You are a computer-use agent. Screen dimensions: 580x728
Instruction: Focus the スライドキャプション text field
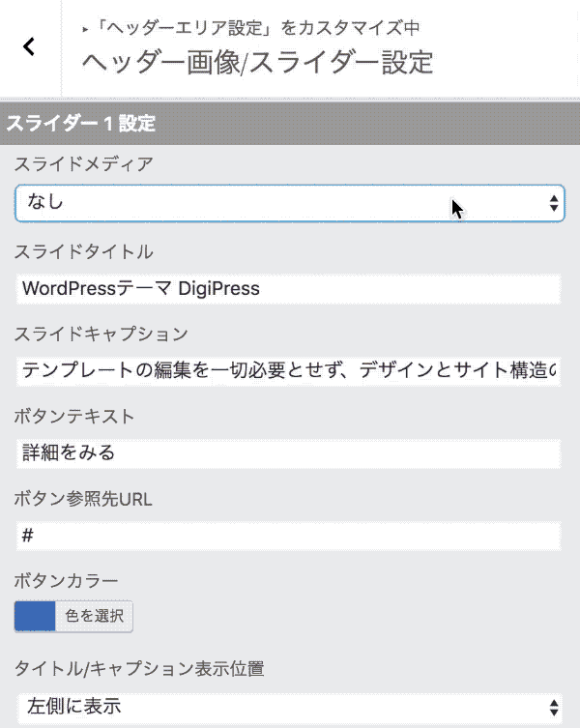coord(288,370)
